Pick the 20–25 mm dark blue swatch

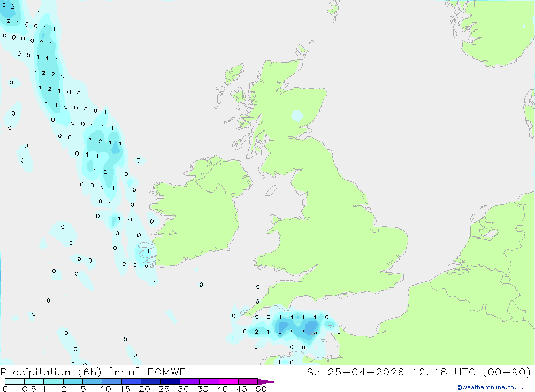(151, 381)
